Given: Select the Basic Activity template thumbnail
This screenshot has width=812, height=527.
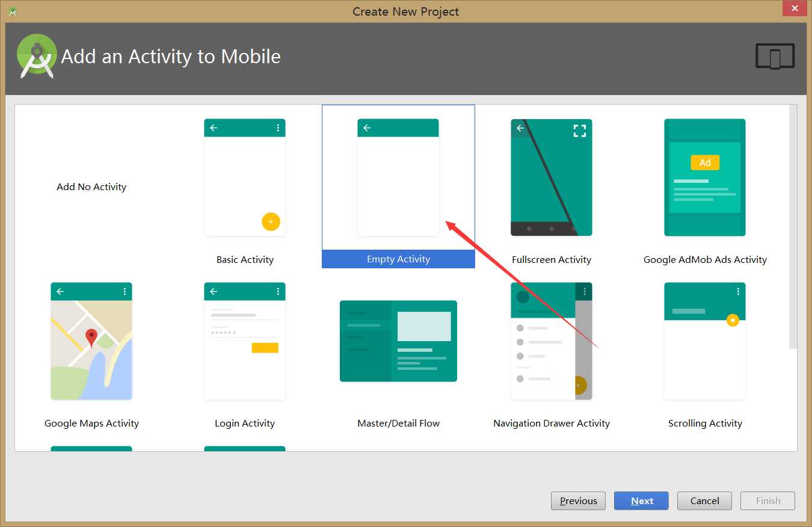Looking at the screenshot, I should [245, 177].
